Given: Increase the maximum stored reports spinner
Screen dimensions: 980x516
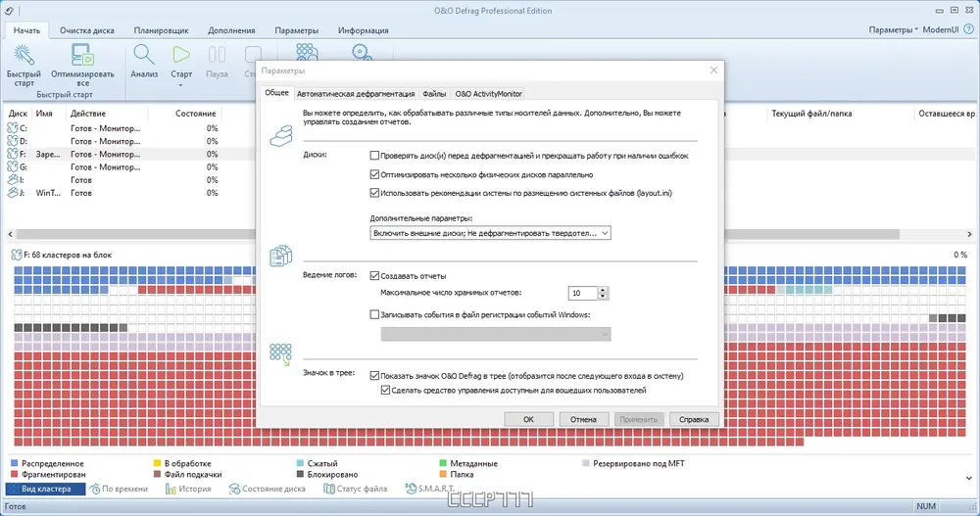Looking at the screenshot, I should 603,289.
